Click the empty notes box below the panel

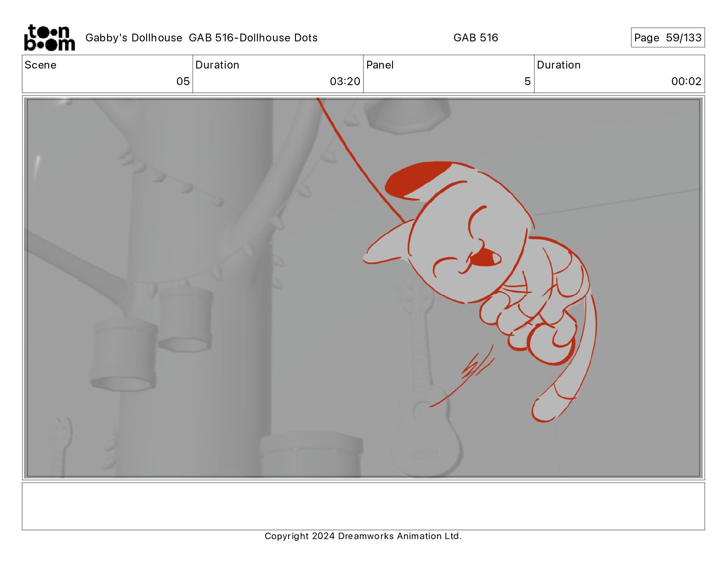click(x=363, y=506)
